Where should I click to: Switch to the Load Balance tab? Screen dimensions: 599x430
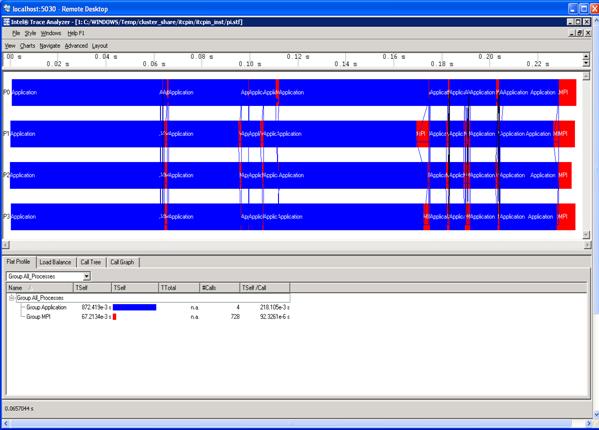(55, 262)
